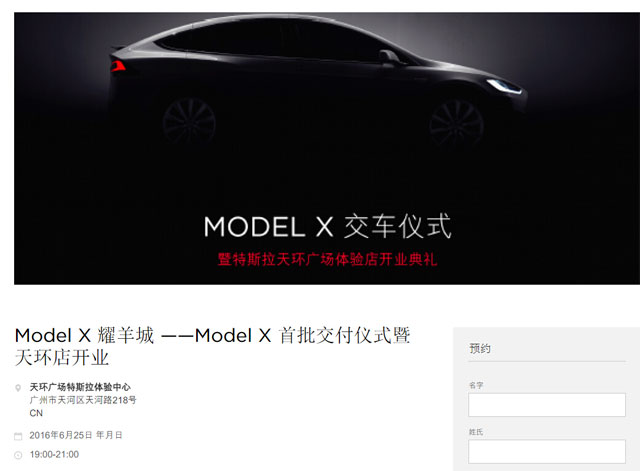Click the 2016年6月25日 event date
Image resolution: width=640 pixels, height=471 pixels.
61,435
